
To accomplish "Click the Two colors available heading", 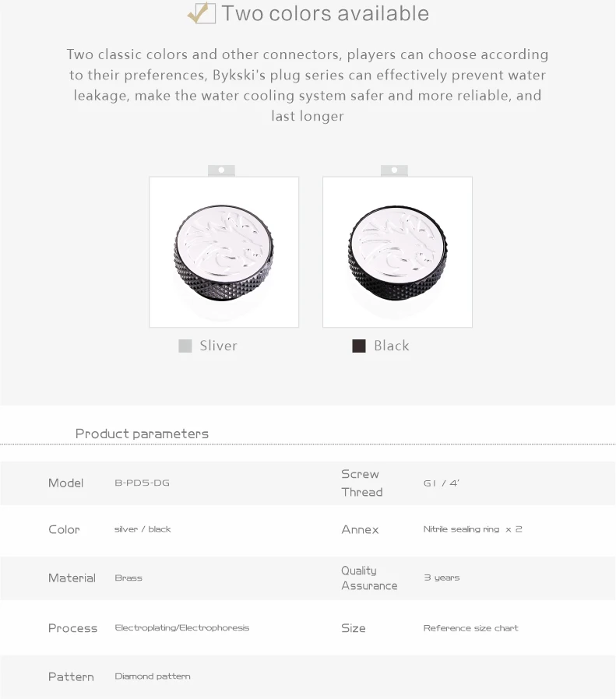I will point(325,13).
